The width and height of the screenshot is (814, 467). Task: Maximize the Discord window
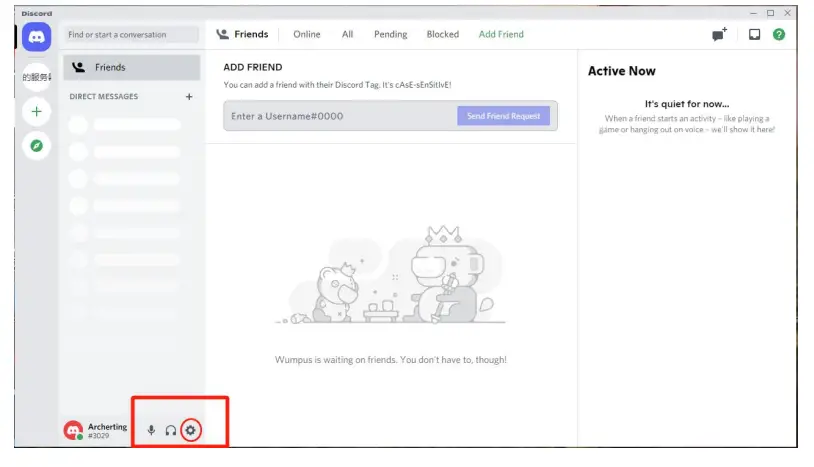click(x=770, y=13)
